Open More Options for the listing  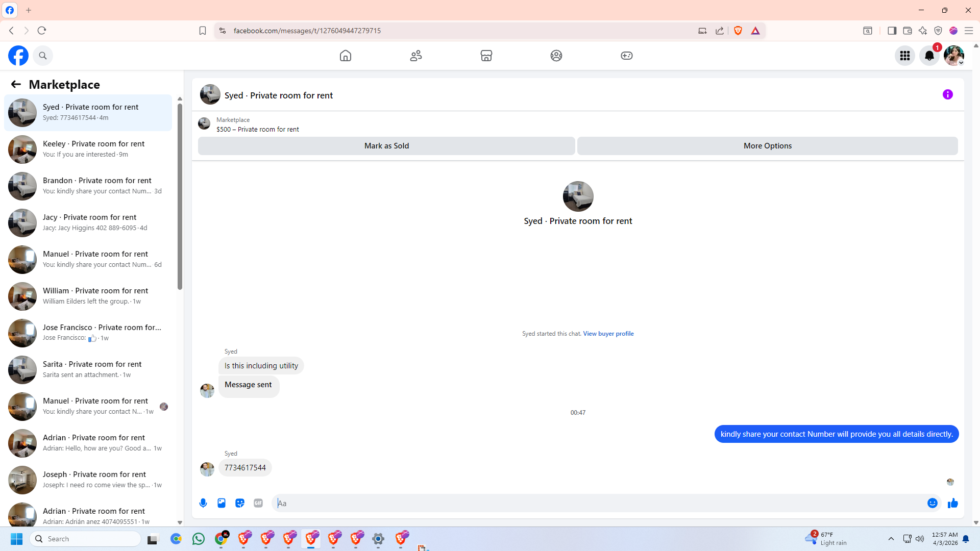click(x=768, y=146)
